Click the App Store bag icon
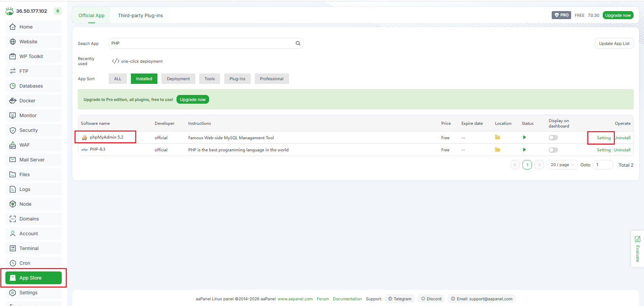The width and height of the screenshot is (644, 306). (13, 278)
